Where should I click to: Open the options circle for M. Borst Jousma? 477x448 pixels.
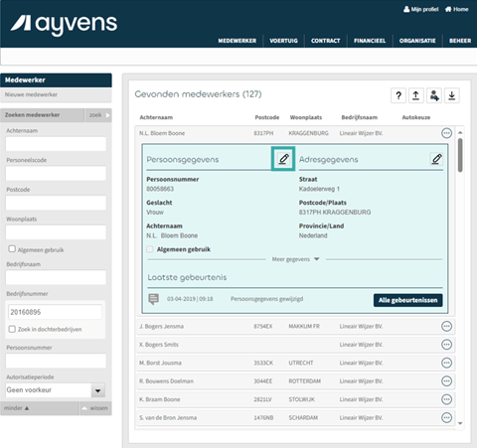tap(446, 363)
